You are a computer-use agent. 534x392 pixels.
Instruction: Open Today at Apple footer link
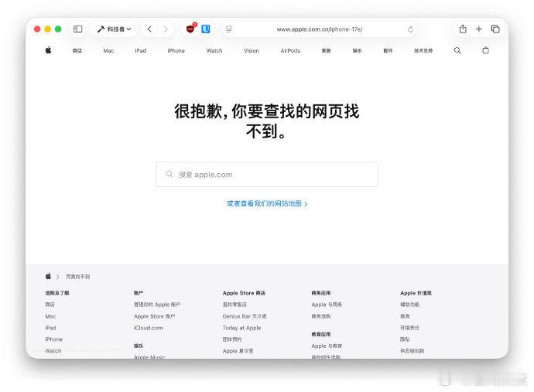241,328
